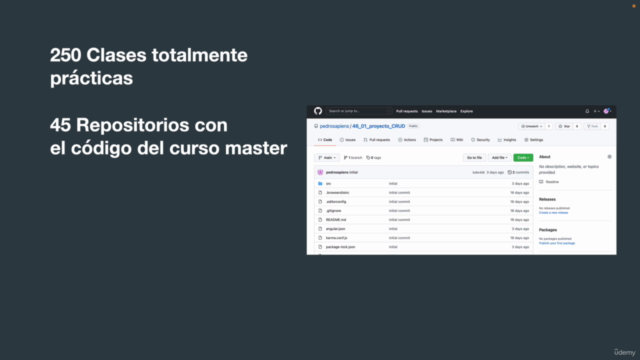Click the repository icon before pedrosapiens
The height and width of the screenshot is (360, 640).
click(x=316, y=126)
